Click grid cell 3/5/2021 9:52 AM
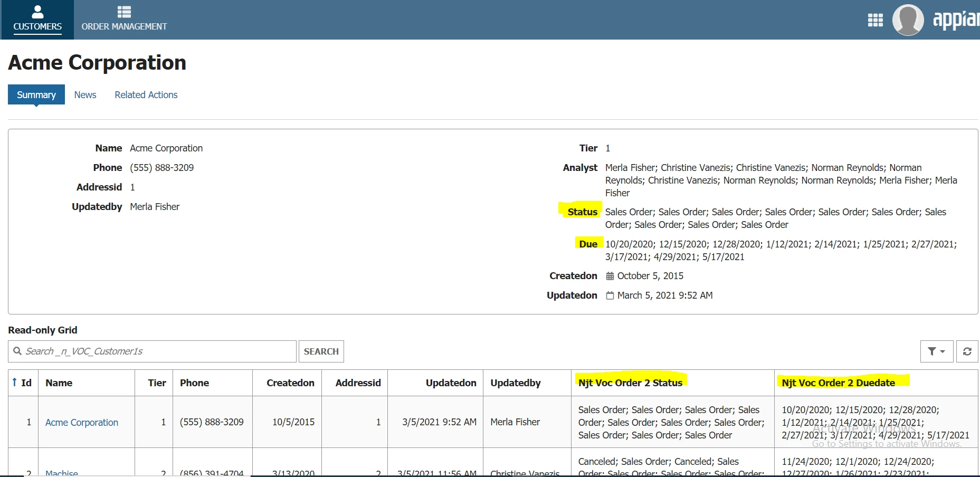 point(439,422)
